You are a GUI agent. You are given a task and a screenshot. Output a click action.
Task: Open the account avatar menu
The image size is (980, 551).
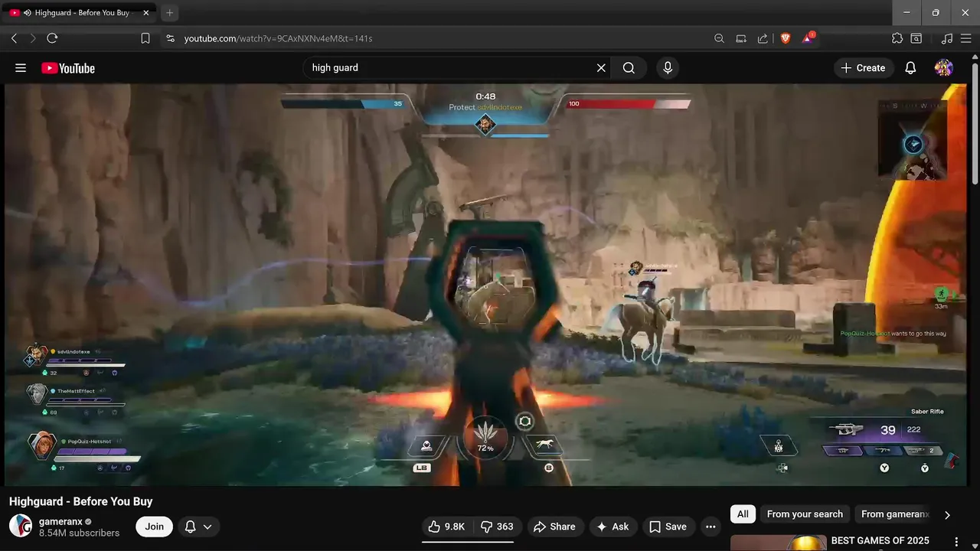pyautogui.click(x=944, y=68)
